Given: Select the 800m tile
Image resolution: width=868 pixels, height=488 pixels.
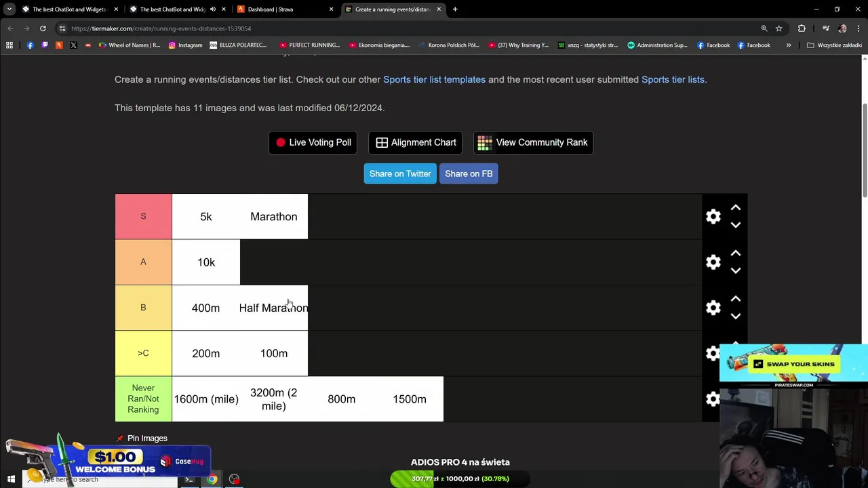Looking at the screenshot, I should pyautogui.click(x=342, y=399).
